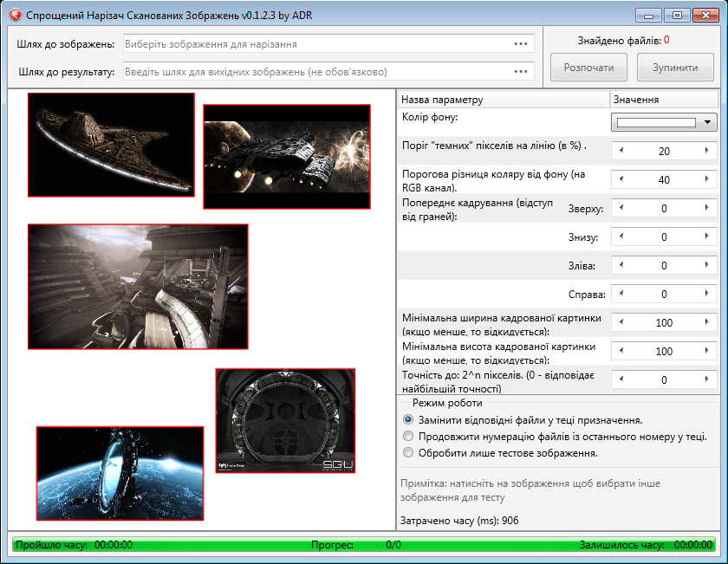728x564 pixels.
Task: Select 'Продовжити нумерацію файлів' radio option
Action: pyautogui.click(x=409, y=436)
